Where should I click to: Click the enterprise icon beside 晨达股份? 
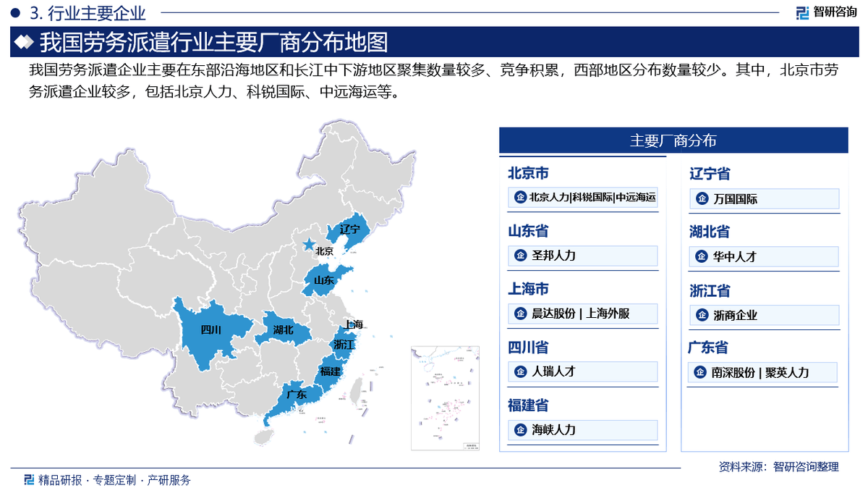(520, 314)
